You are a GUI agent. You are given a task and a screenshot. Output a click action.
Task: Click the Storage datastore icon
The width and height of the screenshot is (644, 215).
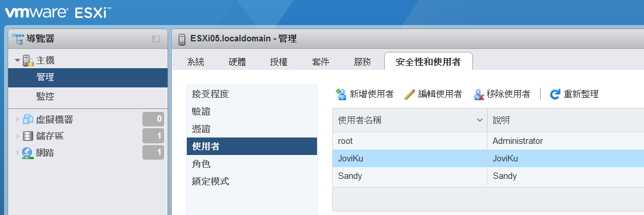pos(28,136)
